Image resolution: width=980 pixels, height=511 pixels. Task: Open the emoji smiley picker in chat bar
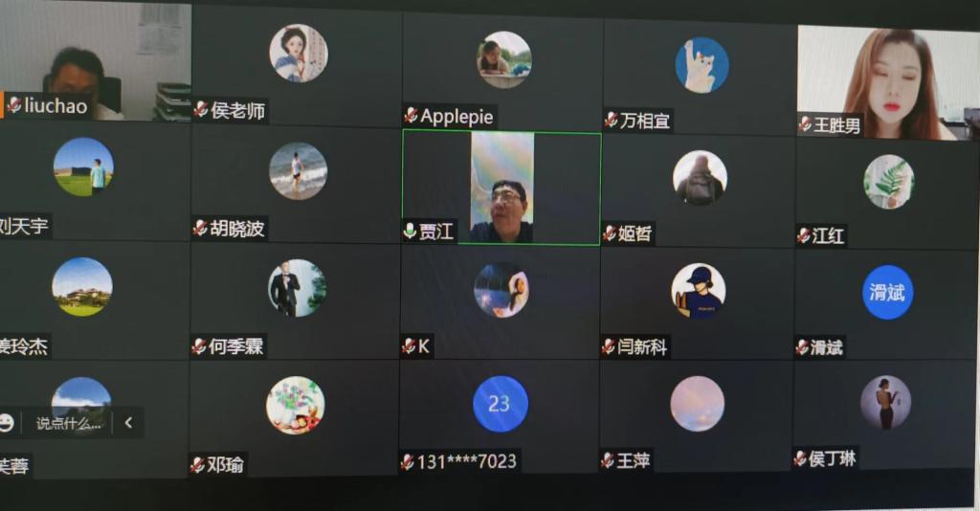click(7, 423)
